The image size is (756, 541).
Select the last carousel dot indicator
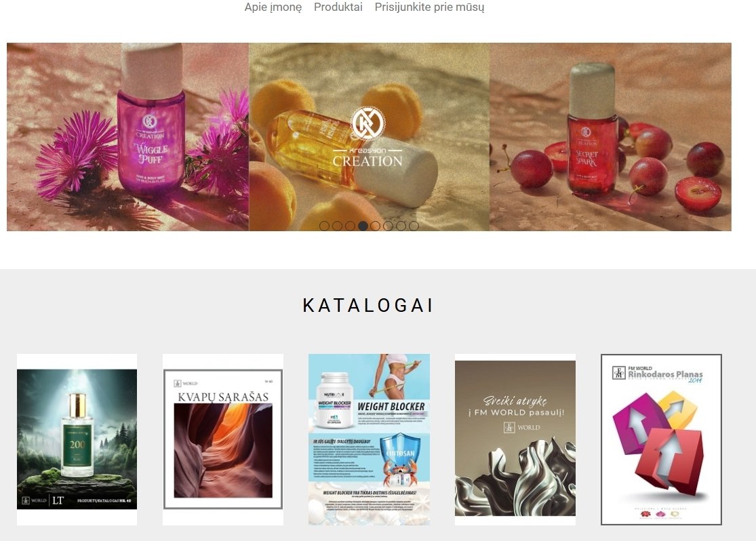pyautogui.click(x=414, y=226)
